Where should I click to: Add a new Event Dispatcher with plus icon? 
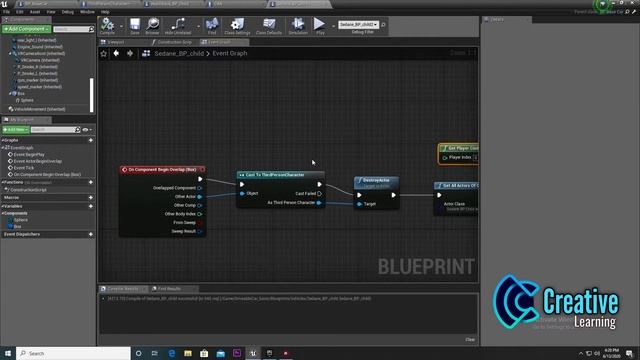91,235
